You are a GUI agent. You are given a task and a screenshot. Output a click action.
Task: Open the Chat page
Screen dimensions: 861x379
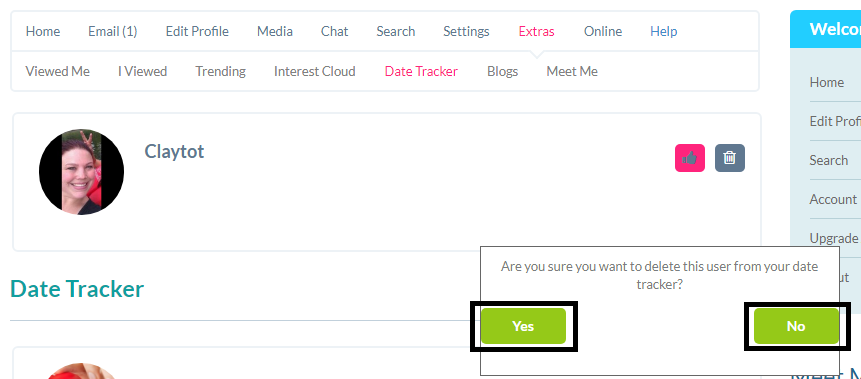coord(334,31)
